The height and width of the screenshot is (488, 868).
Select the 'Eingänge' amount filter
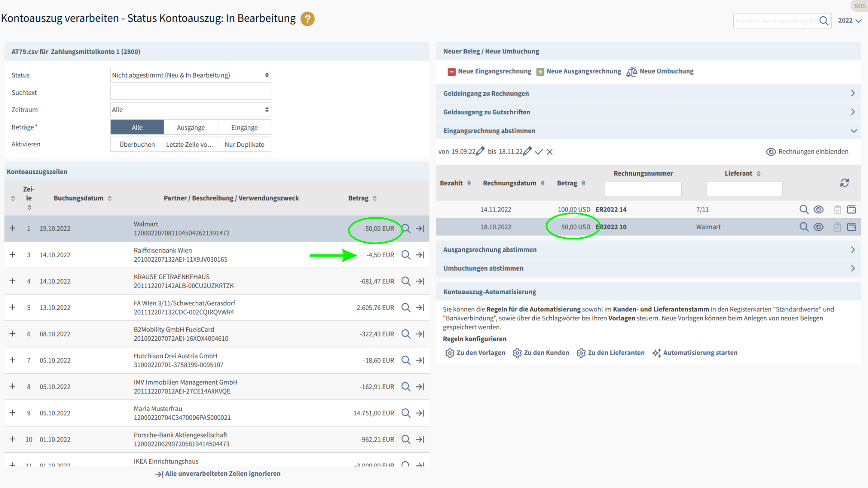click(x=244, y=127)
